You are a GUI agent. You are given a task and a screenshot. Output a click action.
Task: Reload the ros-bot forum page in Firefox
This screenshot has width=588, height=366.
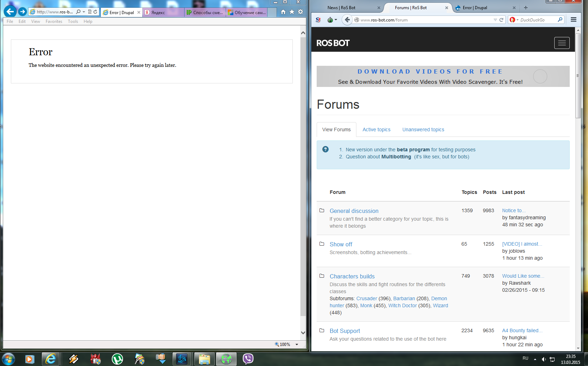tap(502, 20)
